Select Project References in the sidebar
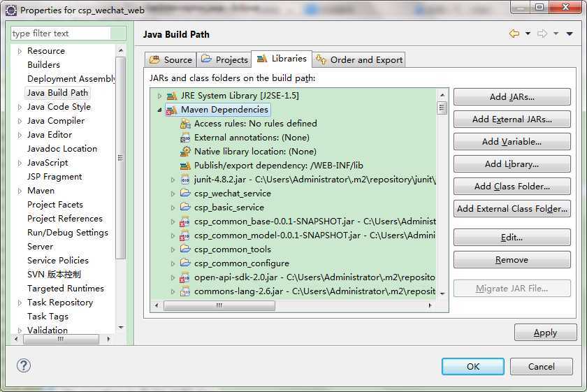Viewport: 587px width, 392px height. pos(65,219)
